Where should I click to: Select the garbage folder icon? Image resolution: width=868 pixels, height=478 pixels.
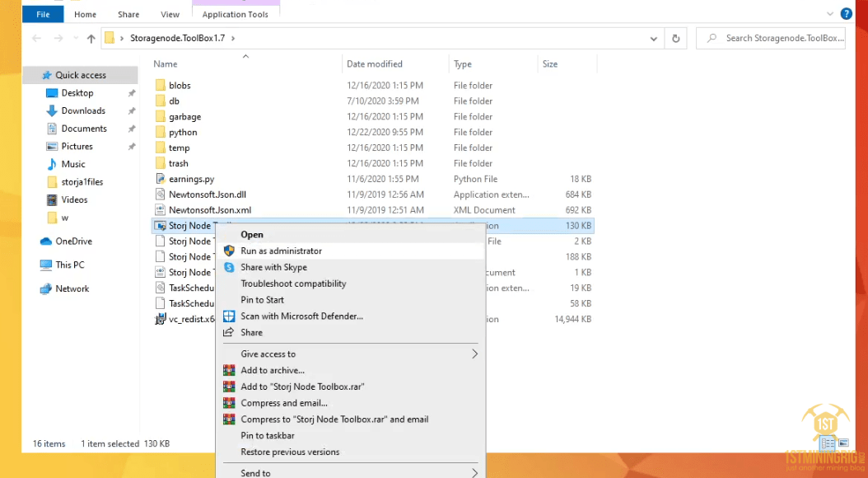click(161, 117)
